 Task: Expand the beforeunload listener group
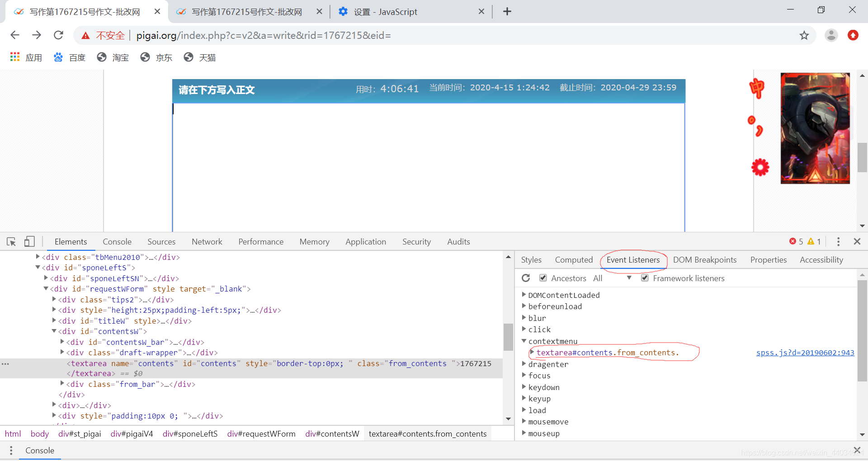(524, 306)
